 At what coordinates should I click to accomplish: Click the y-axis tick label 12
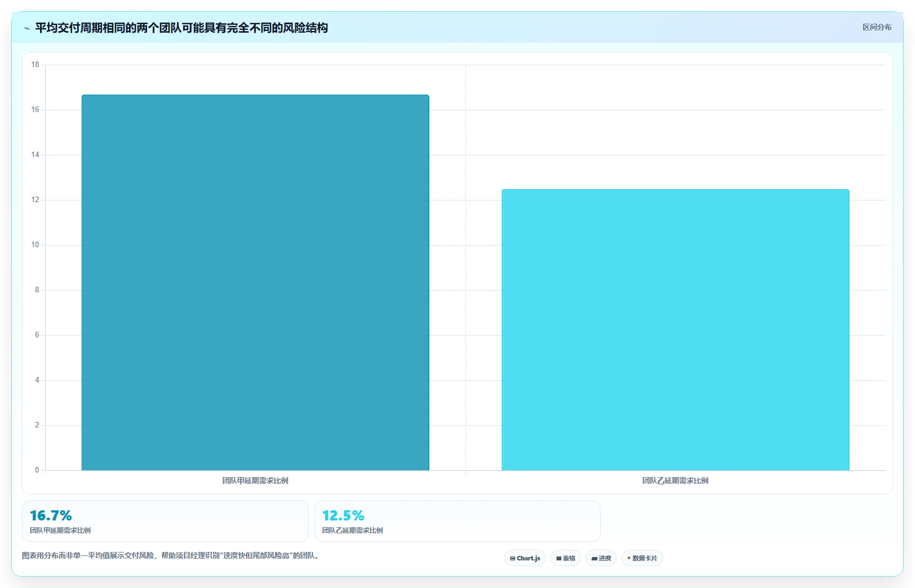(x=35, y=200)
